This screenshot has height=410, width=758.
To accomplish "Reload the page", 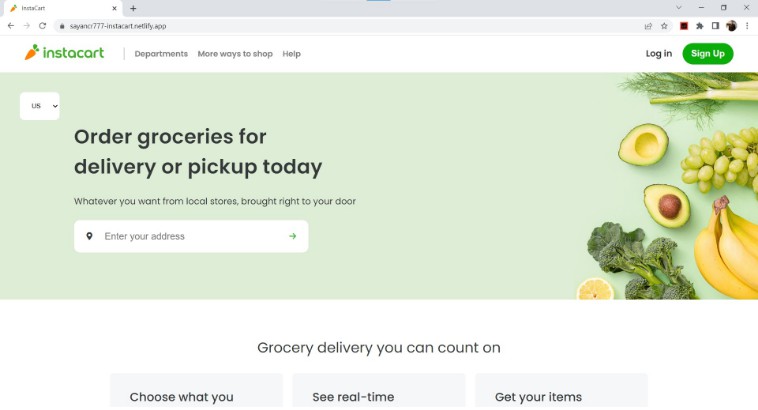I will pyautogui.click(x=42, y=25).
